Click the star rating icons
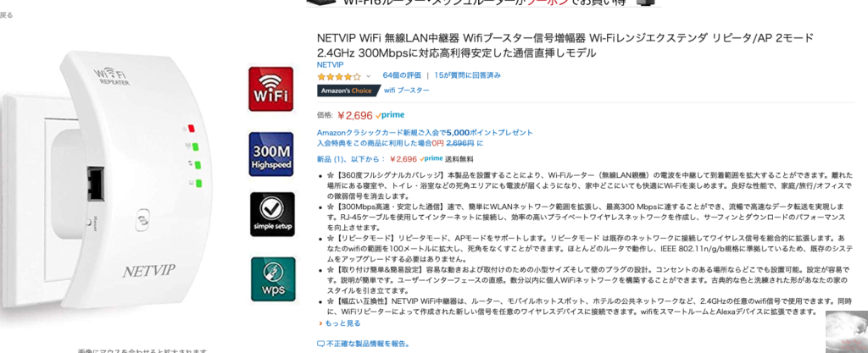Viewport: 868px width, 353px height. (x=339, y=76)
